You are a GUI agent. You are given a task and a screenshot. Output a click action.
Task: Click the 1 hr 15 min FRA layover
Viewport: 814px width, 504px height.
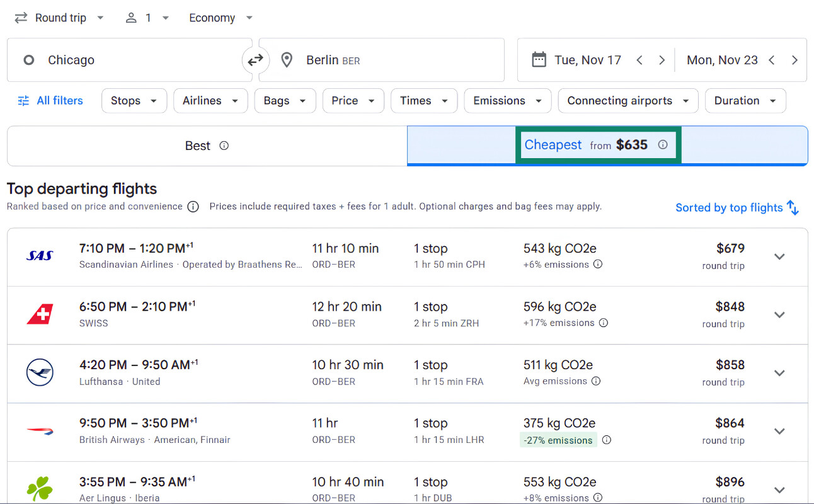click(449, 381)
